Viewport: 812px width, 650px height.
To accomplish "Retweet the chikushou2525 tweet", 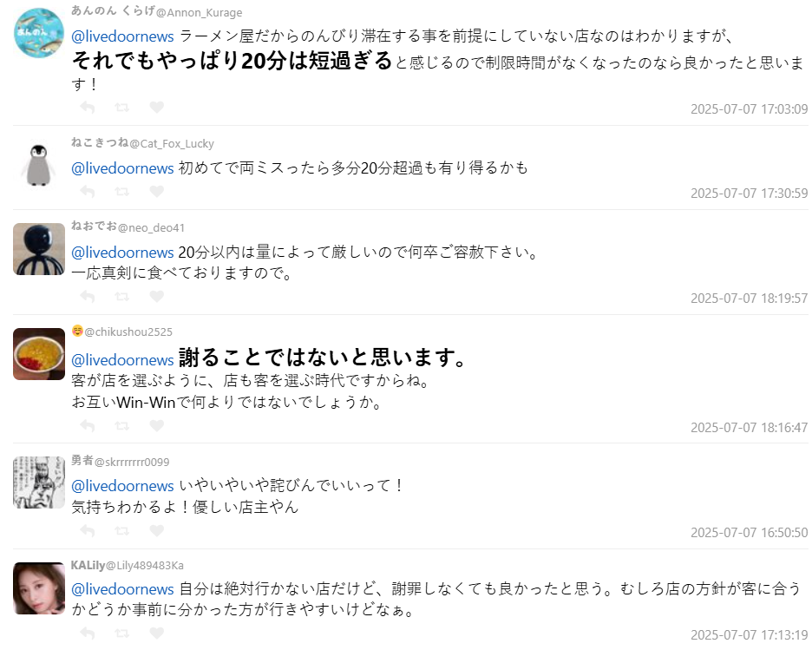I will coord(122,426).
